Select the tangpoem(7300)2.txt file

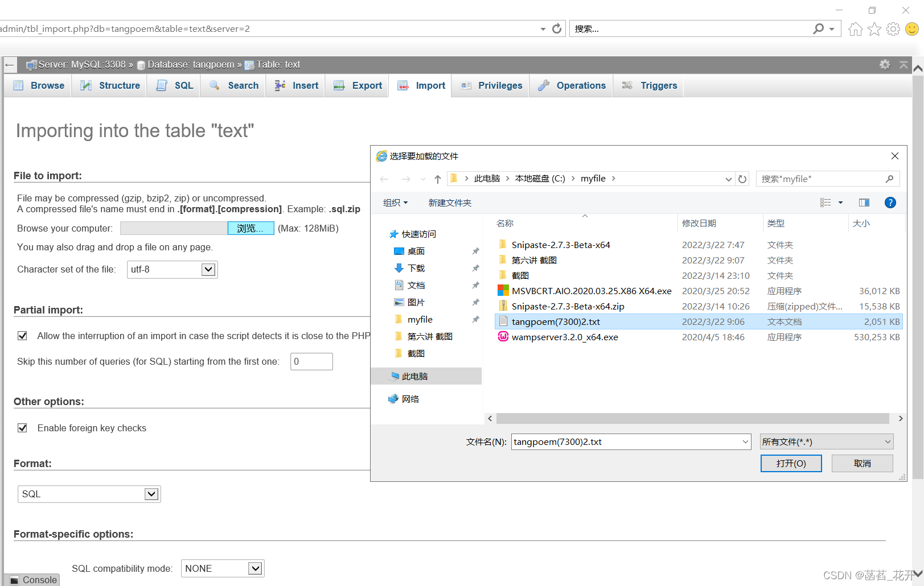tap(699, 322)
